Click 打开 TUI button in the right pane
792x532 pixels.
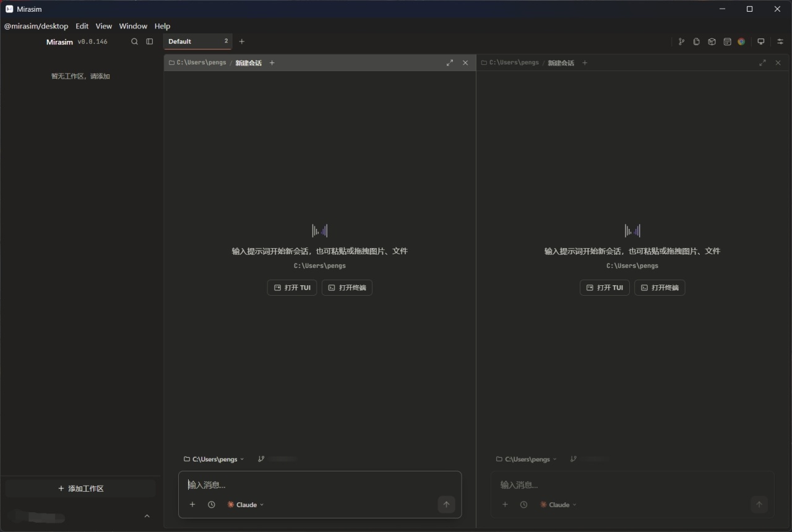605,288
